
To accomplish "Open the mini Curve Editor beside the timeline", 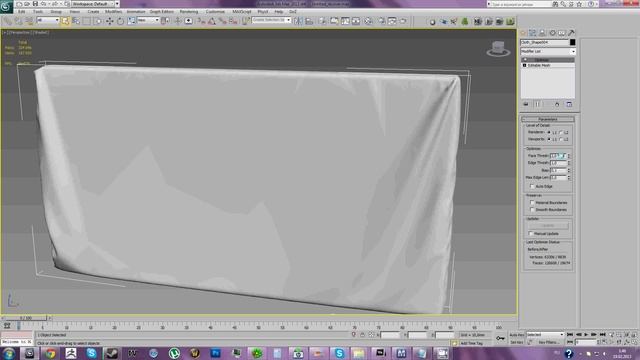I will click(7, 326).
